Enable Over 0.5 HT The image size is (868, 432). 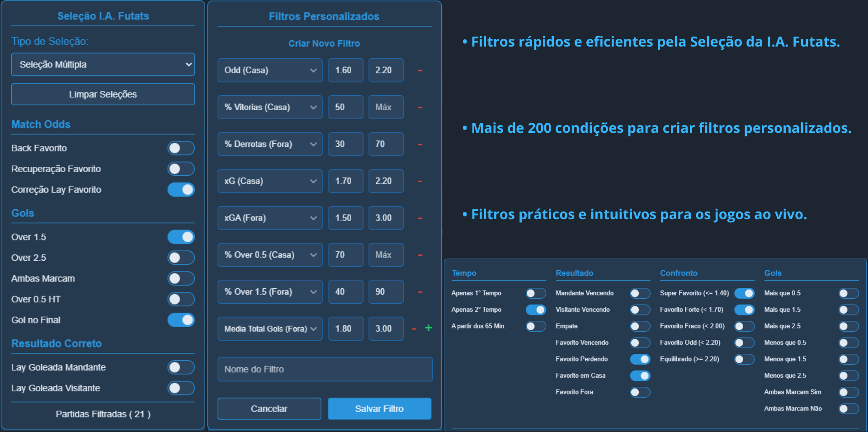point(181,300)
